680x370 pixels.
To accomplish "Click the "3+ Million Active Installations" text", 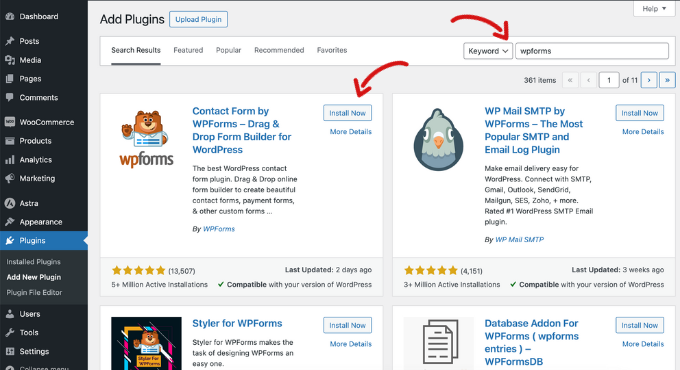I will (451, 285).
